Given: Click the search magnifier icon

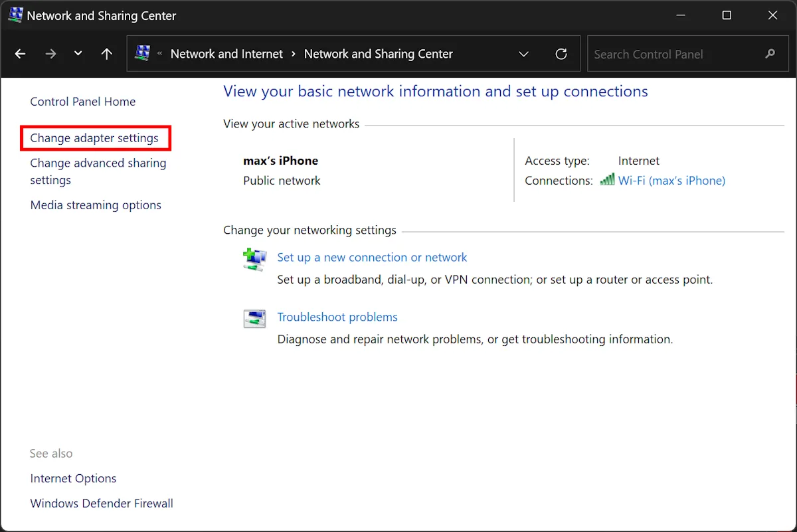Looking at the screenshot, I should (770, 54).
